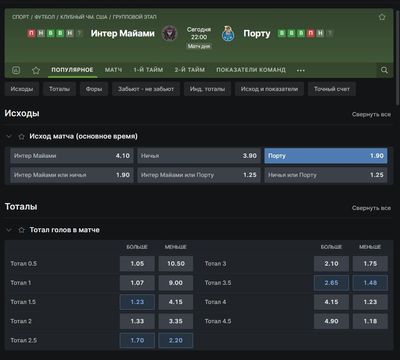
Task: Filter by Форы chip
Action: [94, 89]
